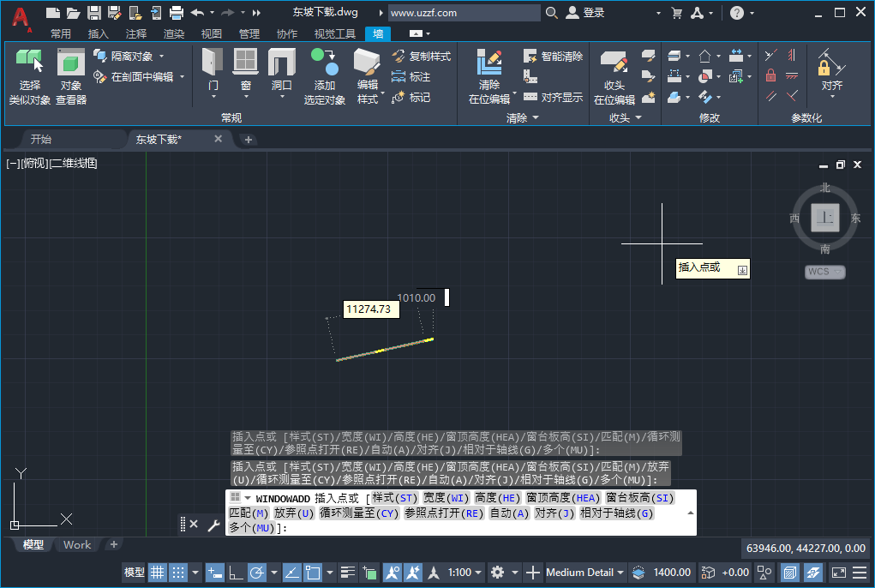Click 清除在位编辑 tool
Viewport: 875px width, 588px height.
click(489, 76)
